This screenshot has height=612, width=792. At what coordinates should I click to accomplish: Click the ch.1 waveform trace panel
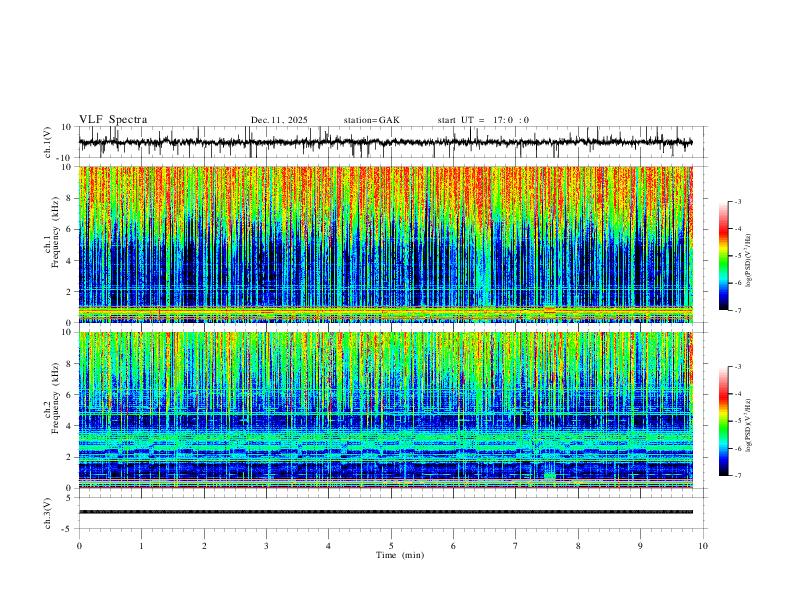pyautogui.click(x=393, y=142)
